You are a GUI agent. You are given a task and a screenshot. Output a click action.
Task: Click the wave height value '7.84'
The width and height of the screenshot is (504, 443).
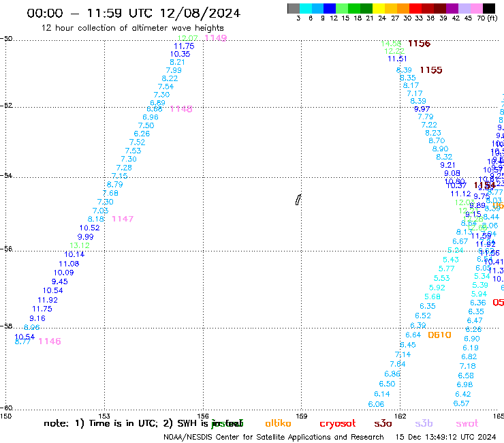(x=398, y=365)
